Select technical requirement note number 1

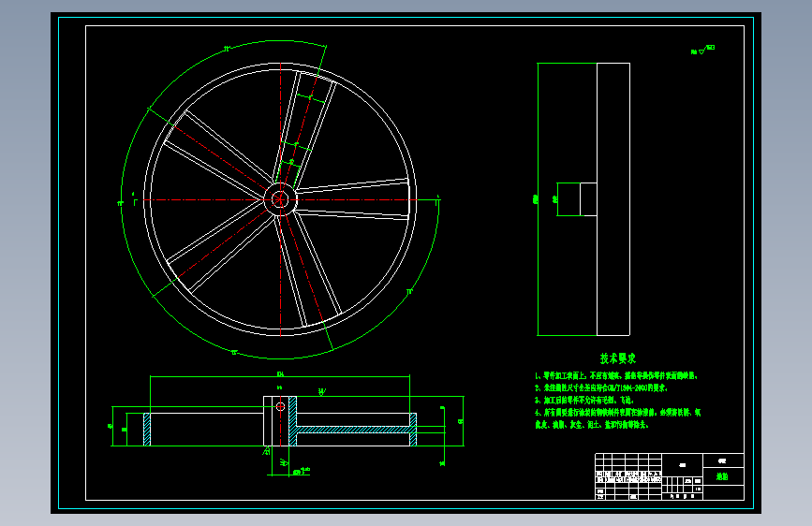(x=616, y=376)
